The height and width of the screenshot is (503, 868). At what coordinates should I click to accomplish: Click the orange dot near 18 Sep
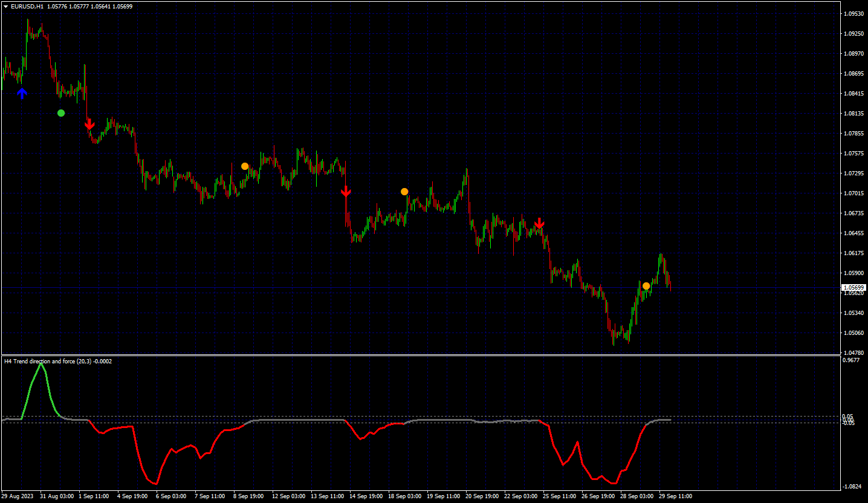point(404,192)
